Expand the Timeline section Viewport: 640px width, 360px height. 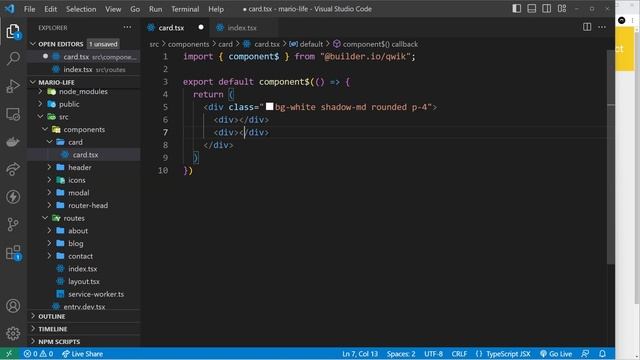coord(33,329)
